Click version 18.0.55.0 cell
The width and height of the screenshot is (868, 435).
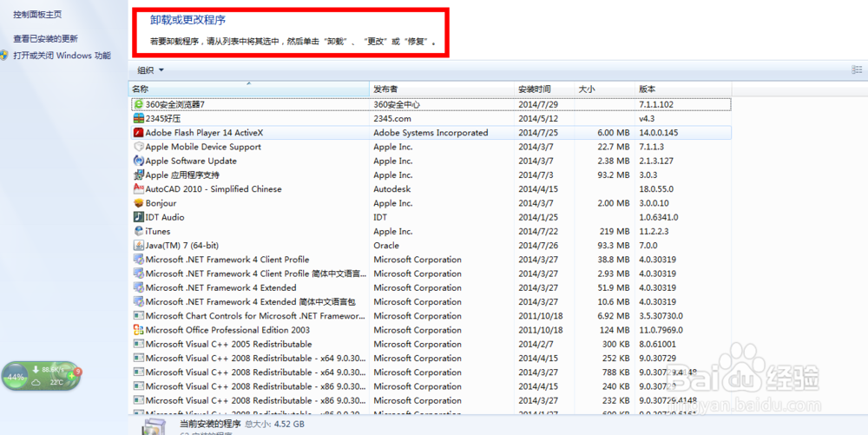(x=658, y=189)
